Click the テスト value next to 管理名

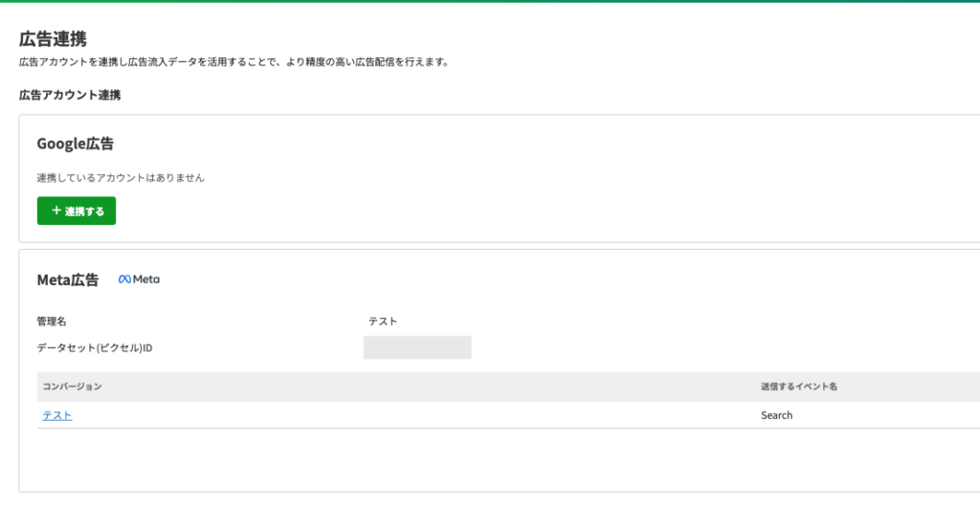coord(383,322)
